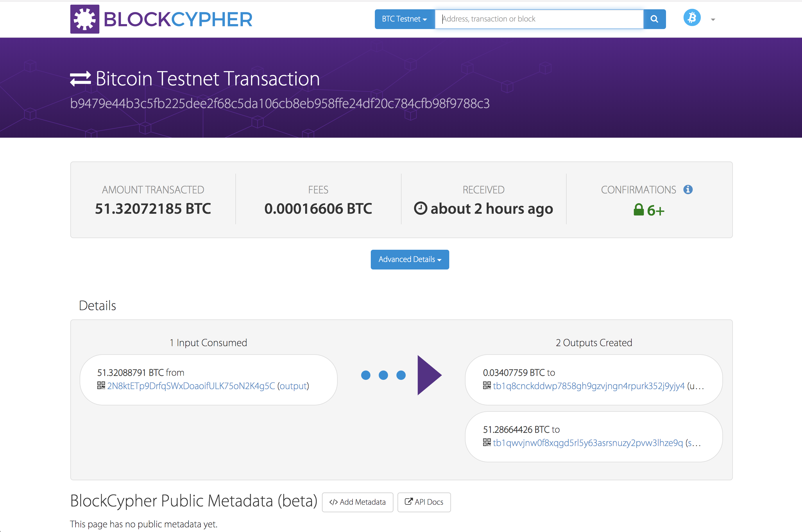Image resolution: width=802 pixels, height=532 pixels.
Task: Open QR code for 2N8ktETp input address
Action: tap(101, 385)
